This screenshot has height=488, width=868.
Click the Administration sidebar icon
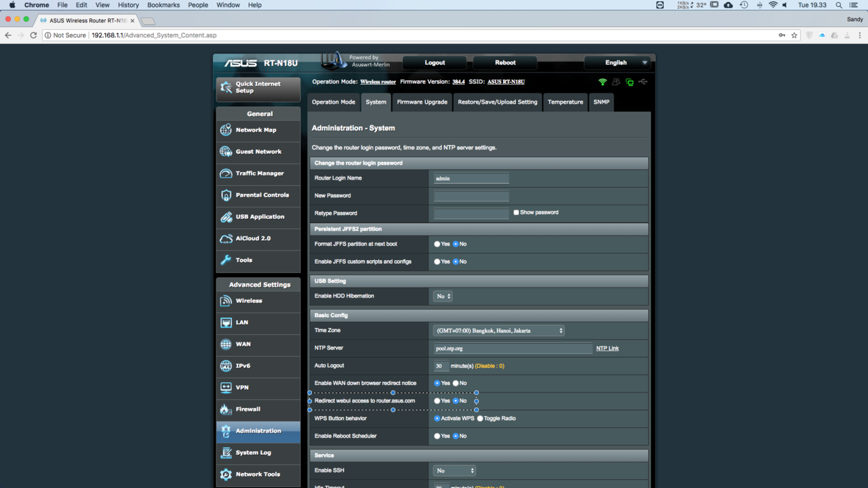[x=226, y=431]
